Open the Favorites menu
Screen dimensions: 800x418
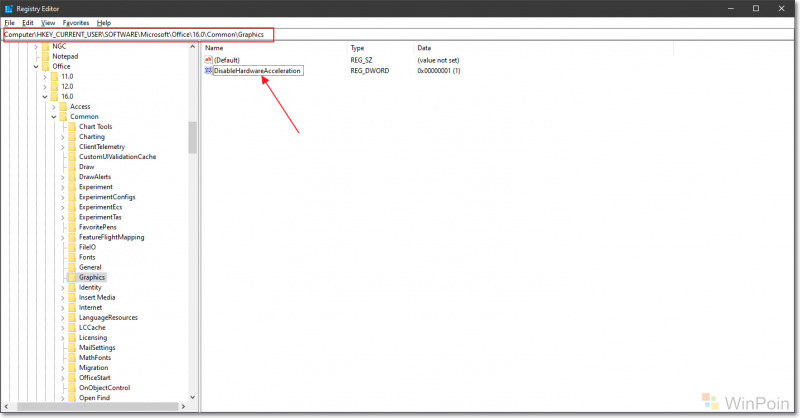click(76, 23)
